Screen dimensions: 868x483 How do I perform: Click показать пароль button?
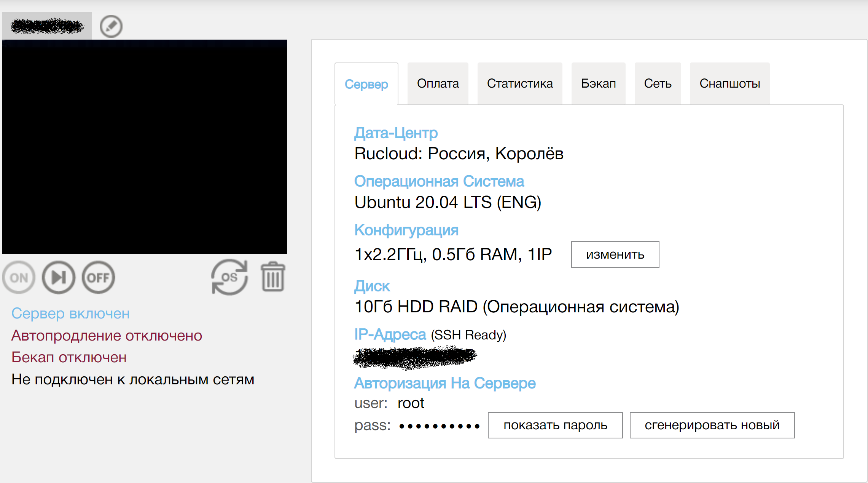[x=555, y=425]
